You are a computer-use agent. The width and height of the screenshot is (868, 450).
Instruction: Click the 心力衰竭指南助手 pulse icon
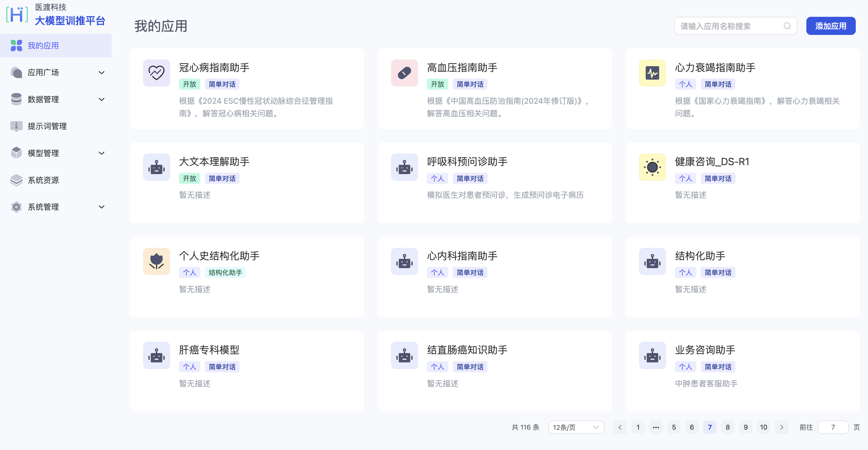point(652,73)
